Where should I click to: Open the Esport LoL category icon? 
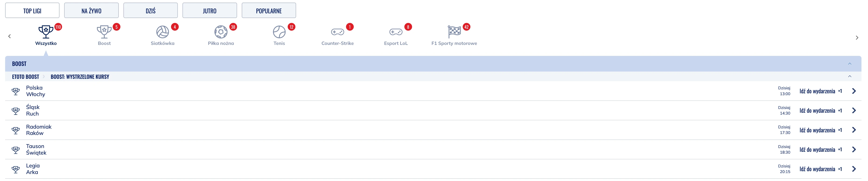tap(395, 32)
